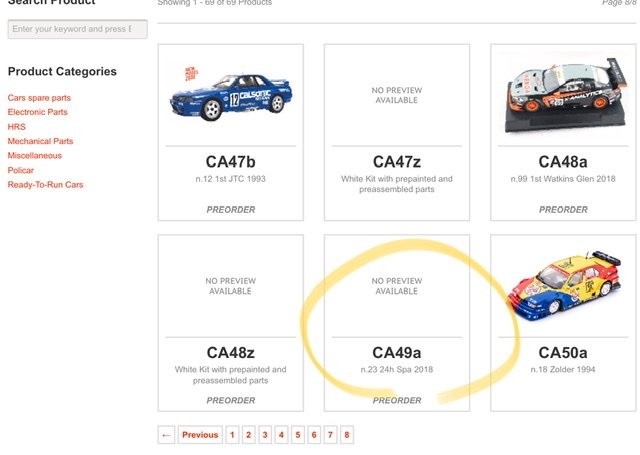
Task: Select the HRS category link
Action: pyautogui.click(x=17, y=127)
